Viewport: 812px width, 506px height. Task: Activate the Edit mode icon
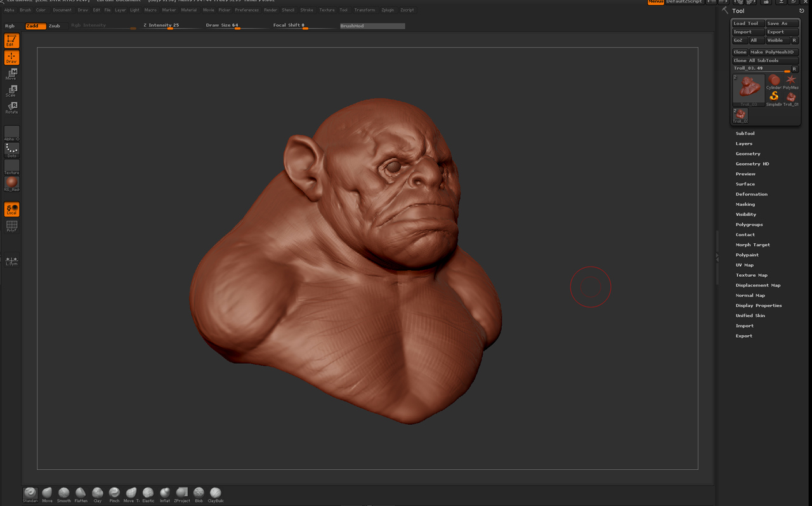click(11, 41)
